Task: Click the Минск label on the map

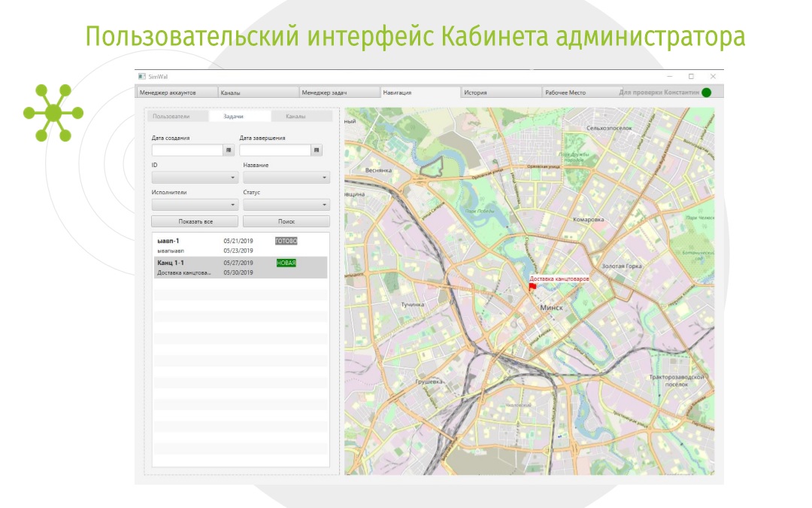Action: pyautogui.click(x=552, y=307)
